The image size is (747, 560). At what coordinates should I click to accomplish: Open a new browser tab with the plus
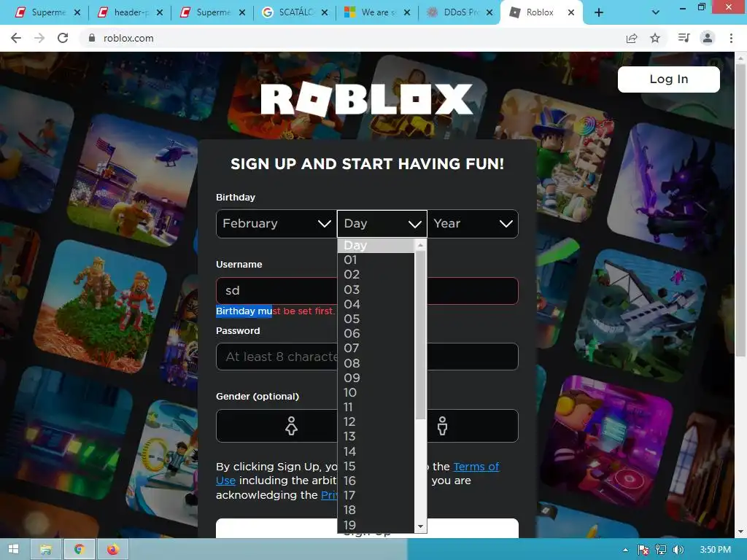(x=599, y=13)
